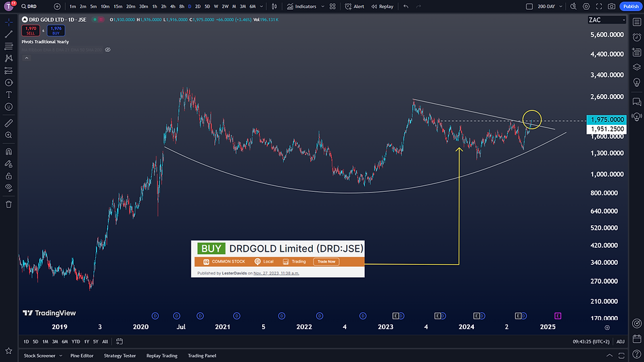Open the chart candle style selector
The width and height of the screenshot is (644, 362).
point(275,6)
